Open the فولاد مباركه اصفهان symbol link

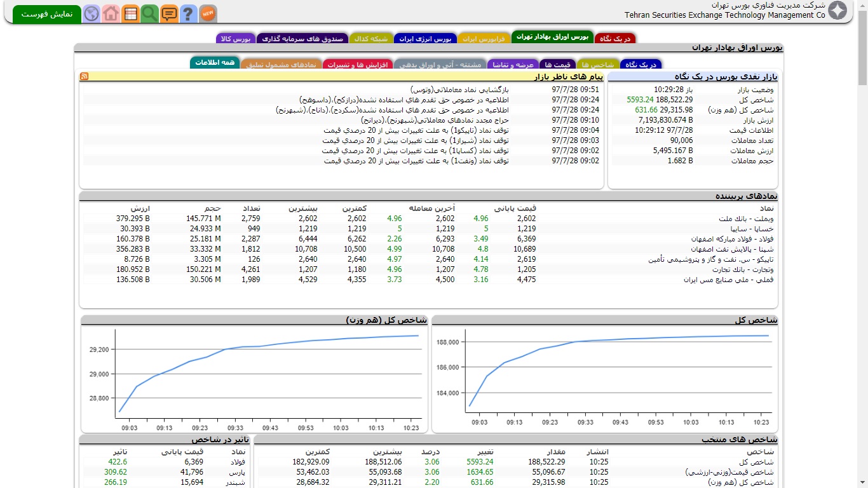pyautogui.click(x=733, y=239)
